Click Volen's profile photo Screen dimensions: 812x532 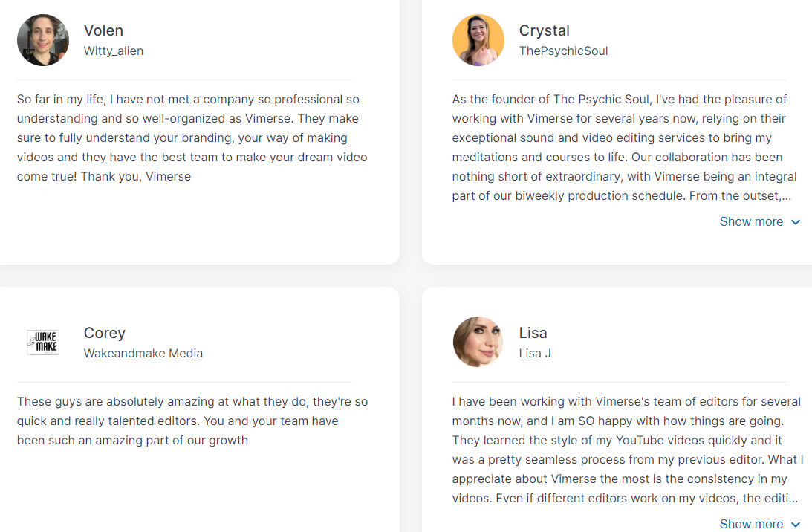(43, 40)
